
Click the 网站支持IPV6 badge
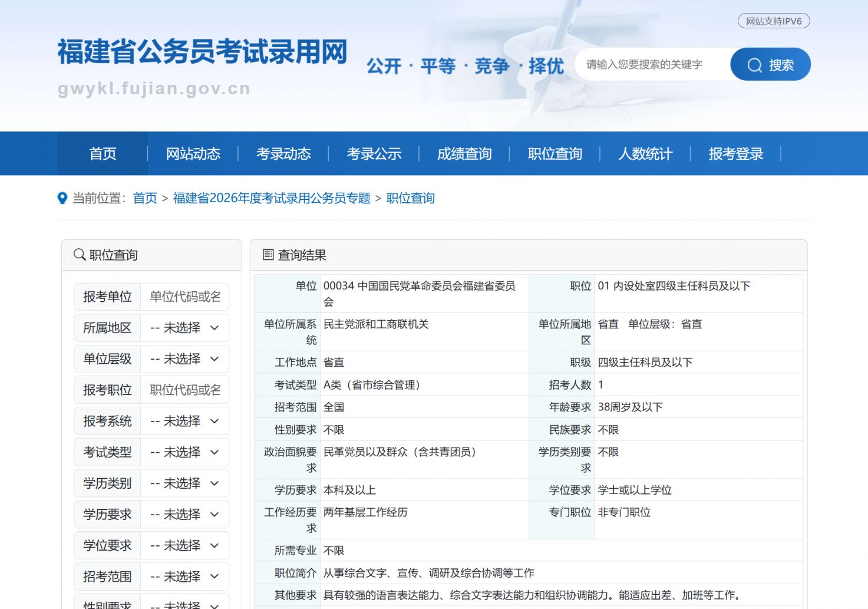pyautogui.click(x=774, y=21)
